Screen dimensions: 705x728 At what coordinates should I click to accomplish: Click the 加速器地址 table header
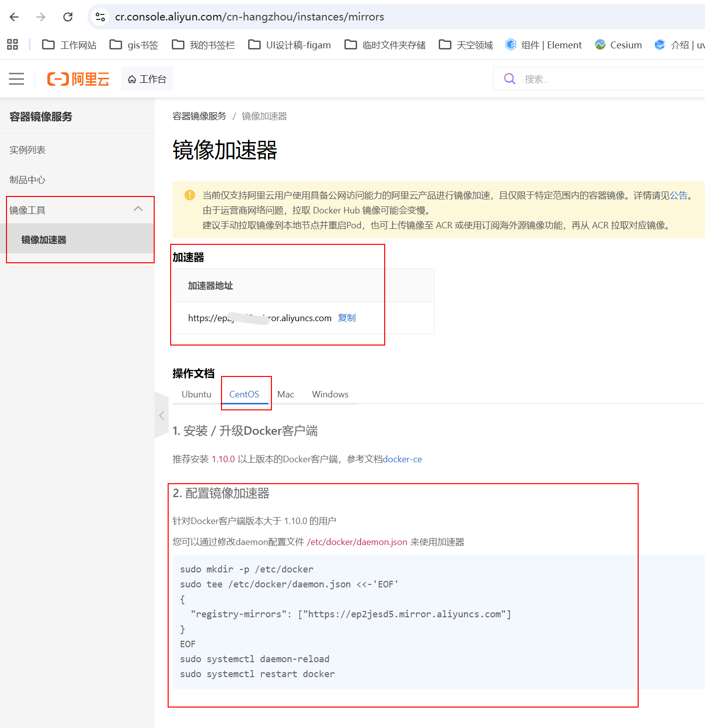[x=211, y=286]
